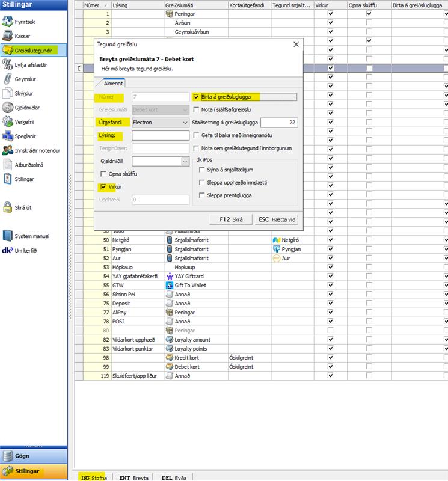Screen dimensions: 448x481
Task: Uncheck the Virkur checkbox in dialog
Action: coord(104,187)
